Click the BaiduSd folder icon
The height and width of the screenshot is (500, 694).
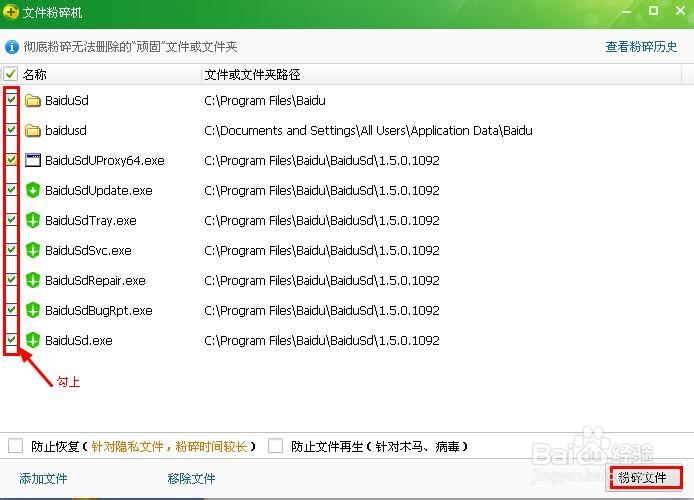tap(33, 101)
